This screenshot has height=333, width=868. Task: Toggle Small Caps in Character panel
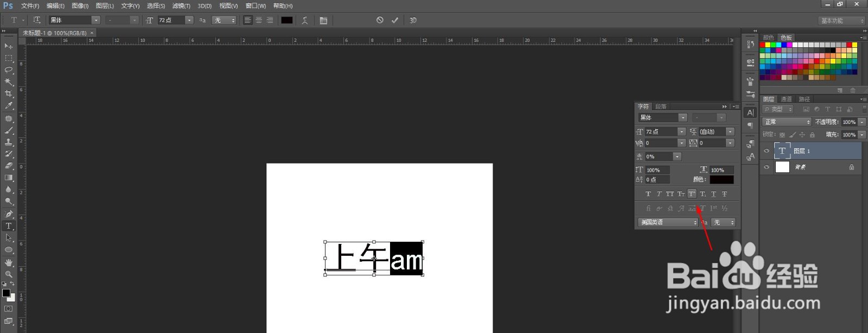click(x=681, y=194)
